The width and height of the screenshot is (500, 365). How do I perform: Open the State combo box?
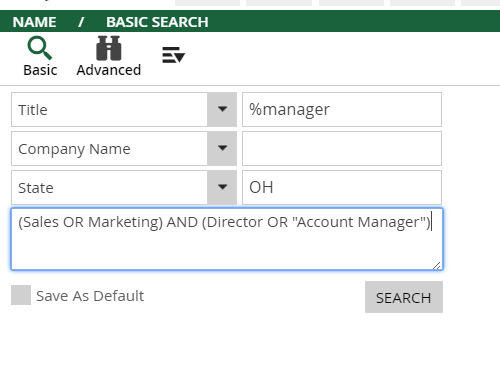pyautogui.click(x=124, y=187)
